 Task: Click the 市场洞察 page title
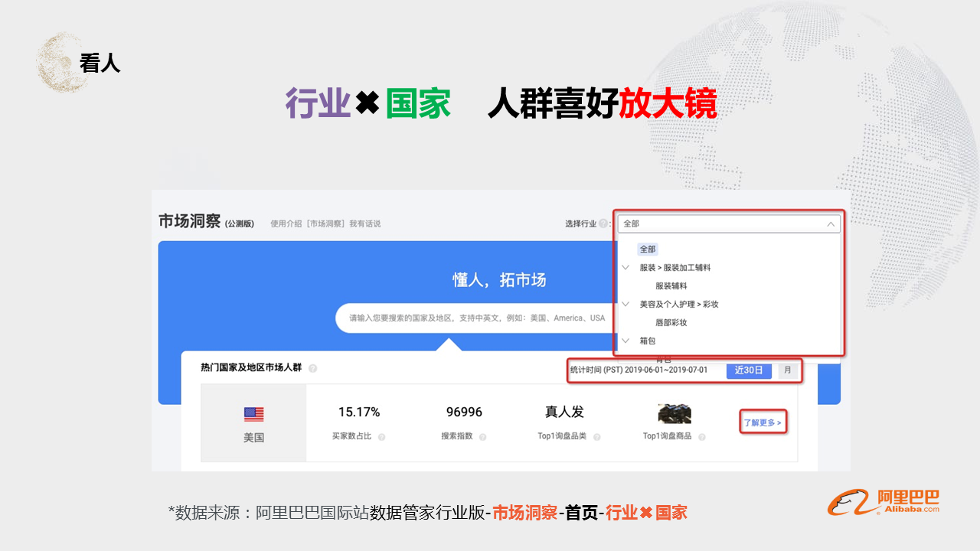[189, 221]
